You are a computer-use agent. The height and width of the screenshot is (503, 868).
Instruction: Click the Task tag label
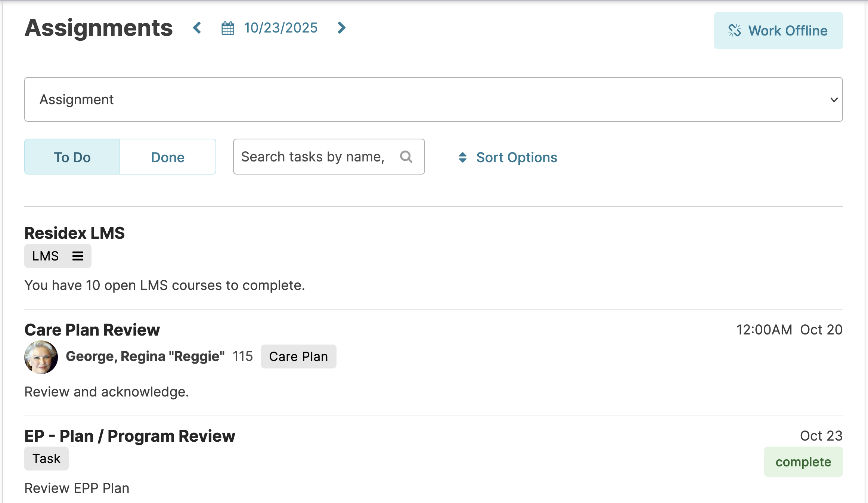(46, 459)
